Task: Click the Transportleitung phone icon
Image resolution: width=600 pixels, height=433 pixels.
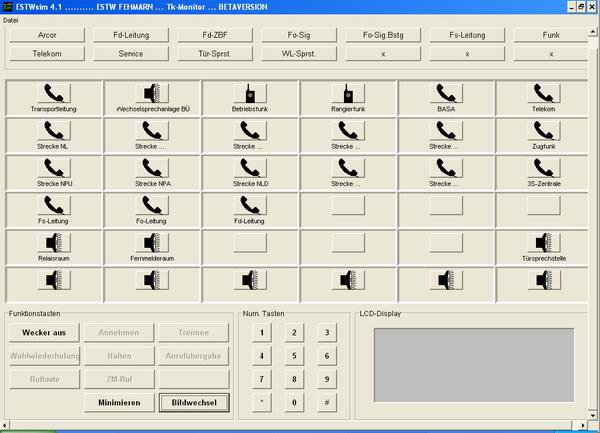Action: pos(53,94)
